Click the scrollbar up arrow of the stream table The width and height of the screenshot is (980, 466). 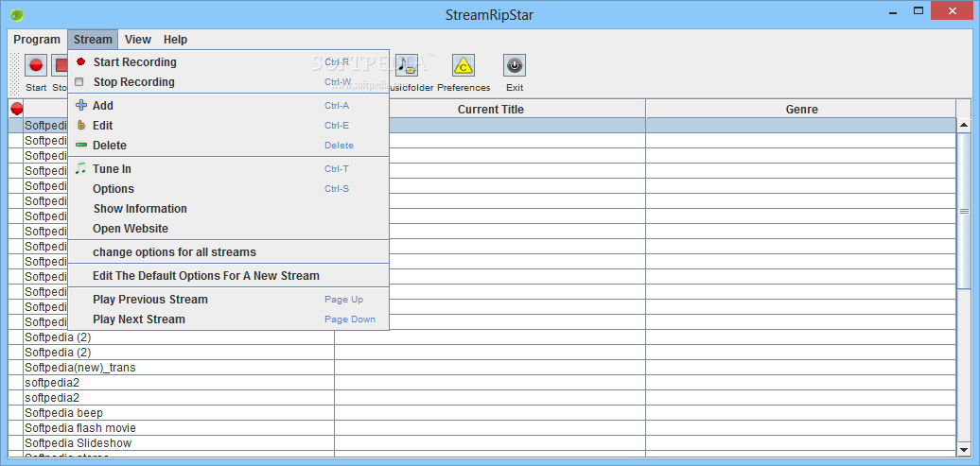pyautogui.click(x=964, y=126)
